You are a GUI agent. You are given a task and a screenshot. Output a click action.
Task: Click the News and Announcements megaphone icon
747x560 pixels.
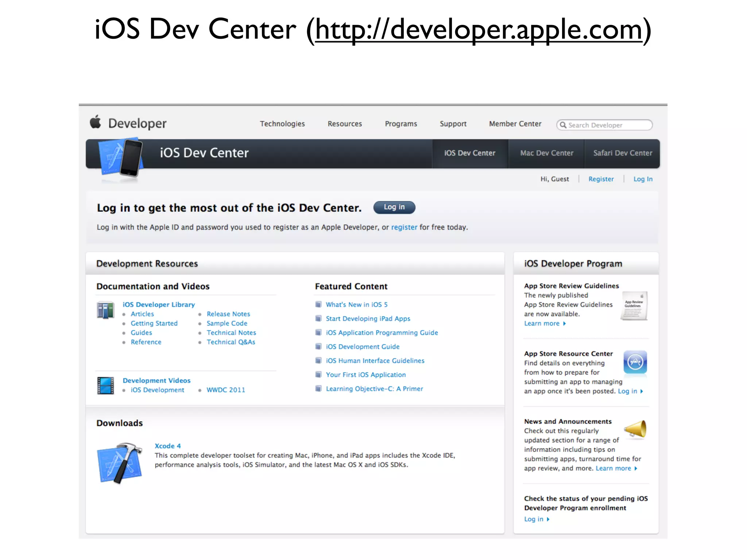pos(635,429)
